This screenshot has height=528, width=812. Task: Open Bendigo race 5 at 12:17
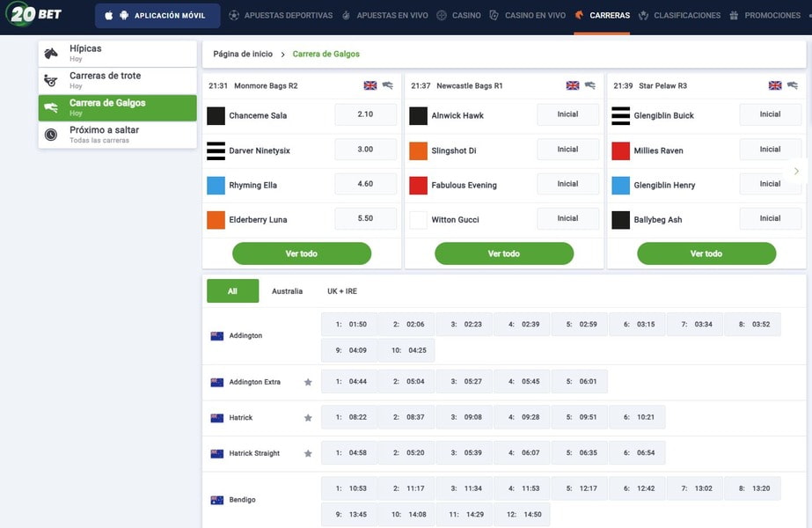tap(581, 488)
